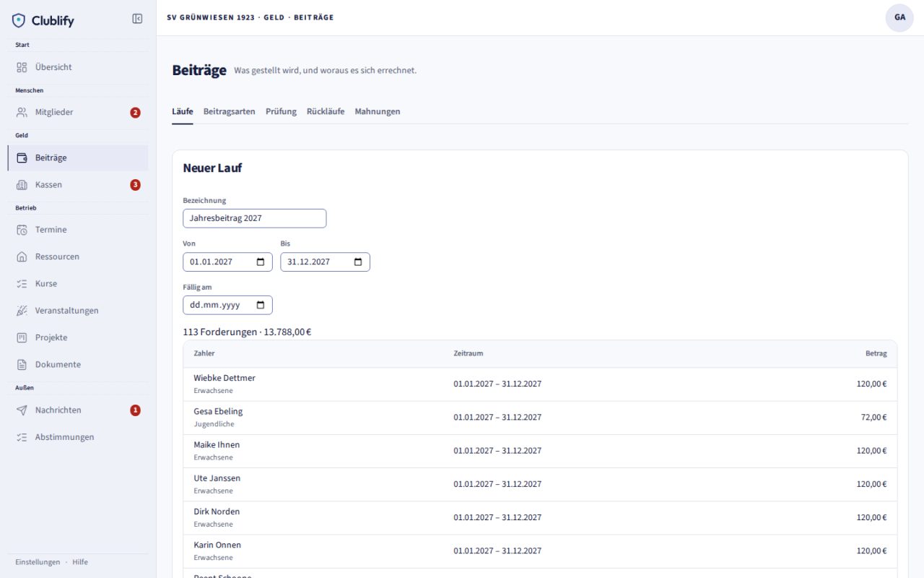Open calendar picker for Fällig am

261,306
